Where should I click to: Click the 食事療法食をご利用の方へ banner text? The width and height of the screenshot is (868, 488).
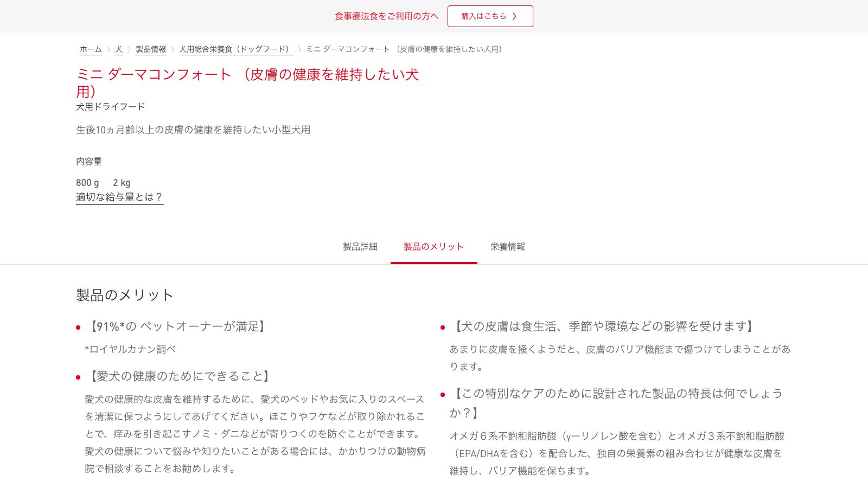(387, 16)
